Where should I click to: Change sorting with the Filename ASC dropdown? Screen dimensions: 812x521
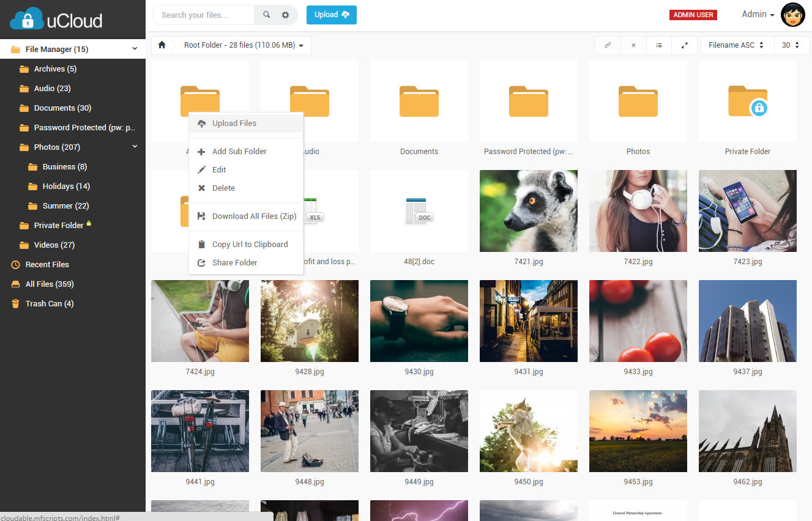click(737, 45)
